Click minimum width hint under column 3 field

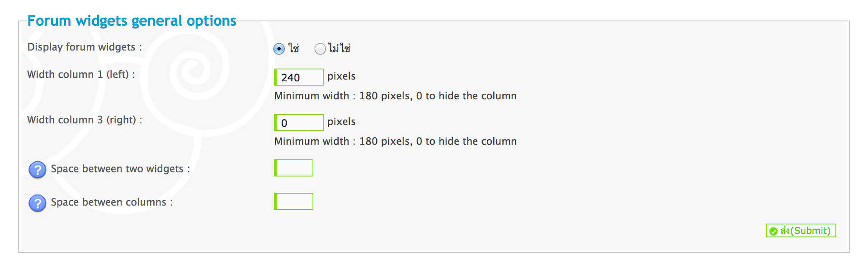396,141
